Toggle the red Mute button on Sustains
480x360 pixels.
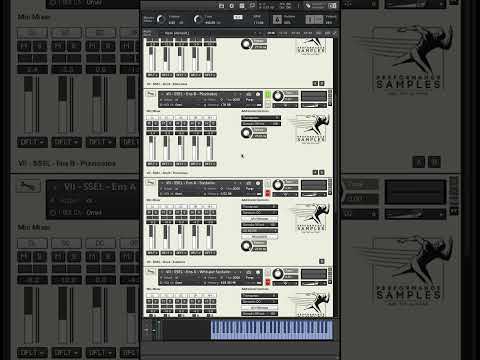tap(268, 193)
